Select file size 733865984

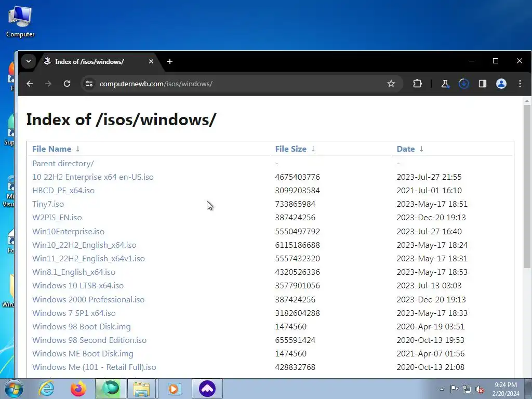coord(295,204)
